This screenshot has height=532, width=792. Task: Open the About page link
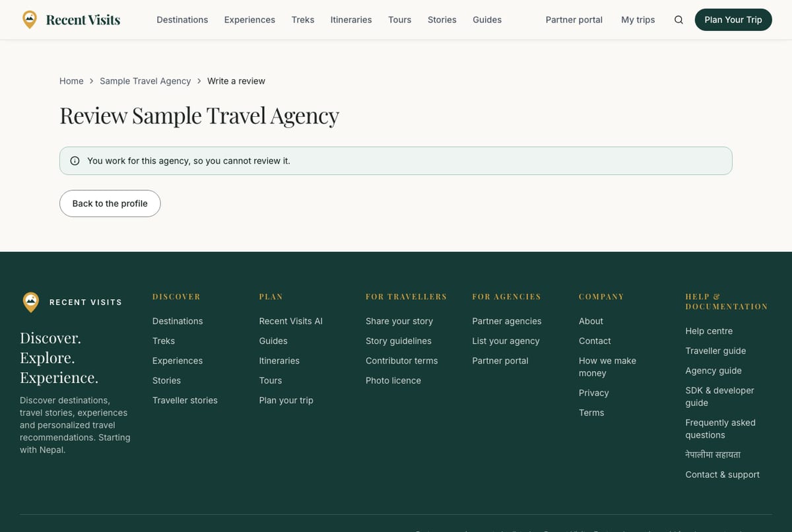(591, 321)
